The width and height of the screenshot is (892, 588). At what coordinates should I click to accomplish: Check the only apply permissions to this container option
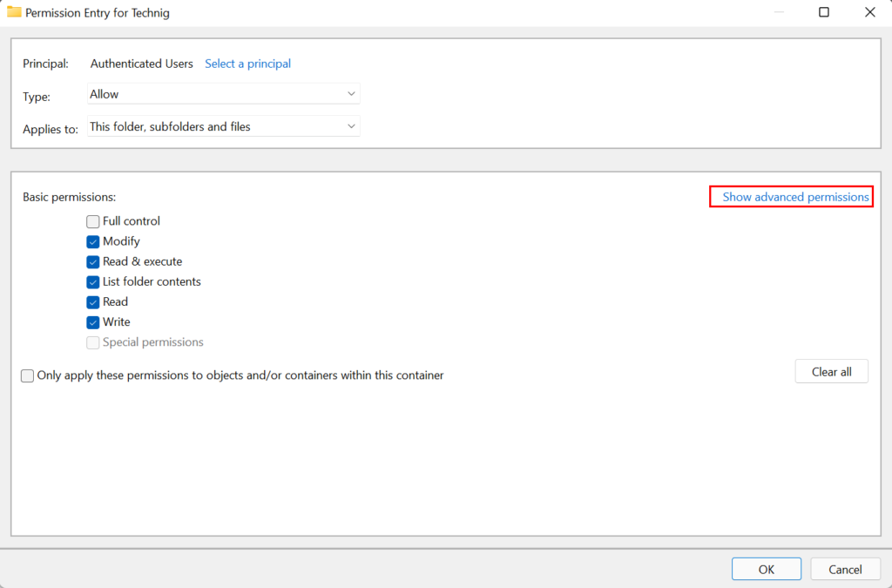tap(27, 375)
